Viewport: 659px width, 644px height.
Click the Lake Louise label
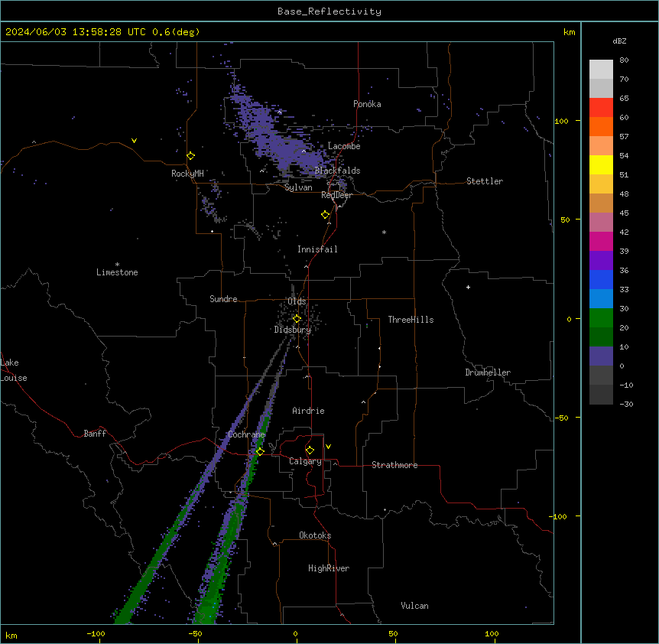(x=14, y=370)
